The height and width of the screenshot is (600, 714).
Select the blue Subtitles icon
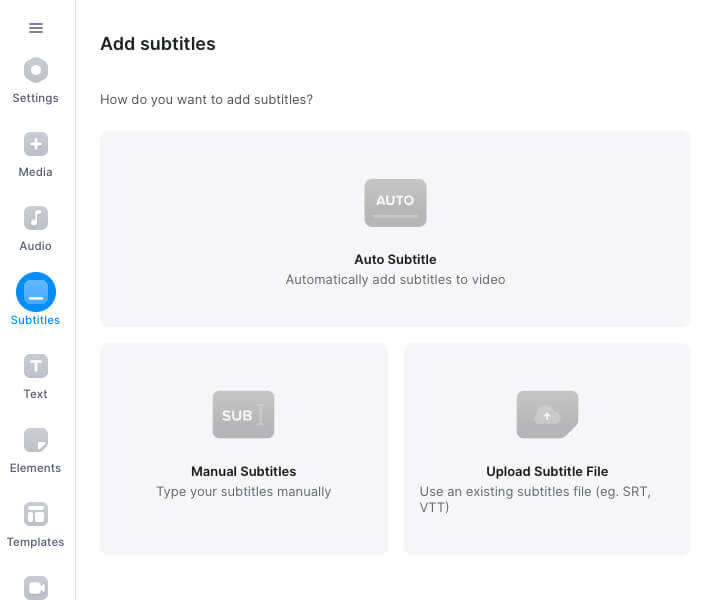[36, 292]
